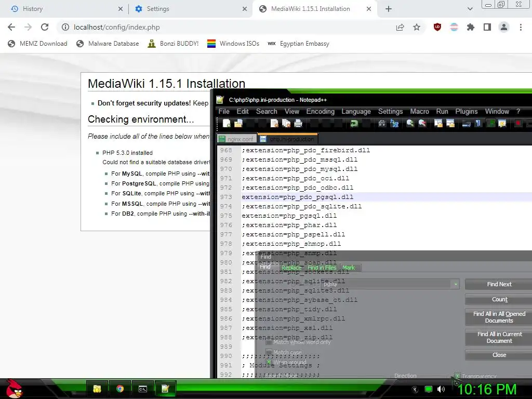
Task: Click the Synchronize Vertical Scrolling icon
Action: (438, 124)
